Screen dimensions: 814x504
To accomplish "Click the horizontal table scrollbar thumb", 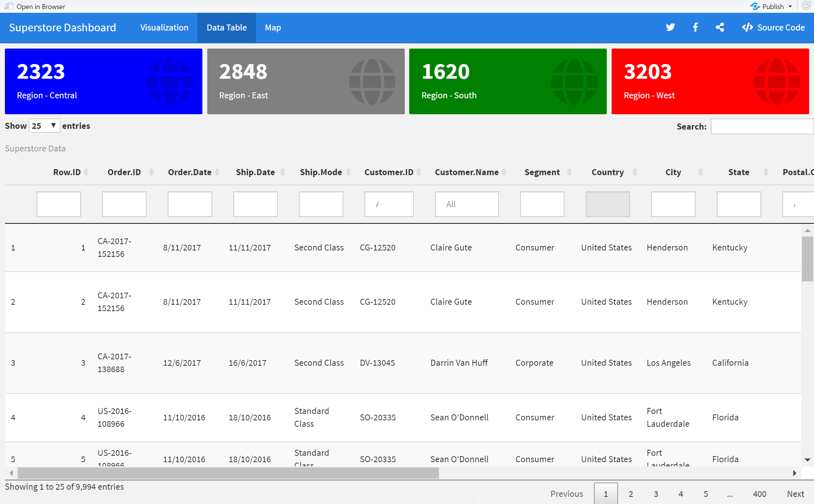I will click(x=228, y=473).
